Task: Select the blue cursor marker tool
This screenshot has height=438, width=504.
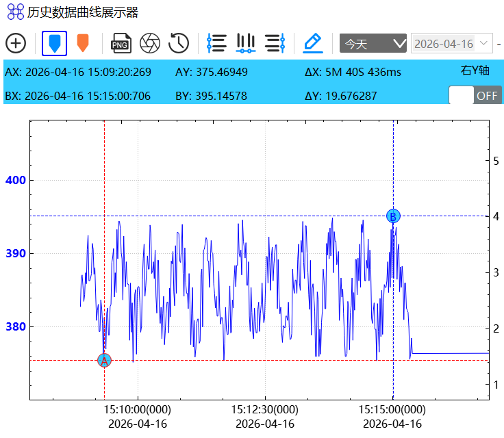Action: point(54,43)
